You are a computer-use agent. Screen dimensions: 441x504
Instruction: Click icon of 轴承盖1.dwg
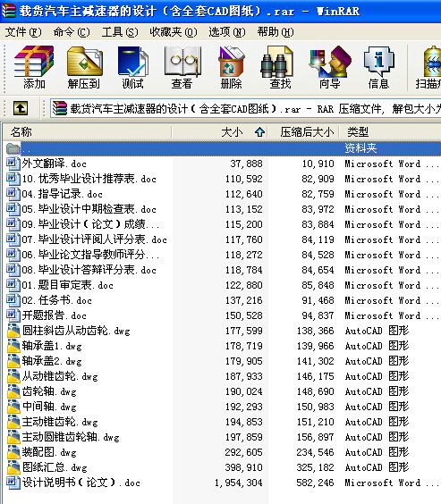pos(13,346)
